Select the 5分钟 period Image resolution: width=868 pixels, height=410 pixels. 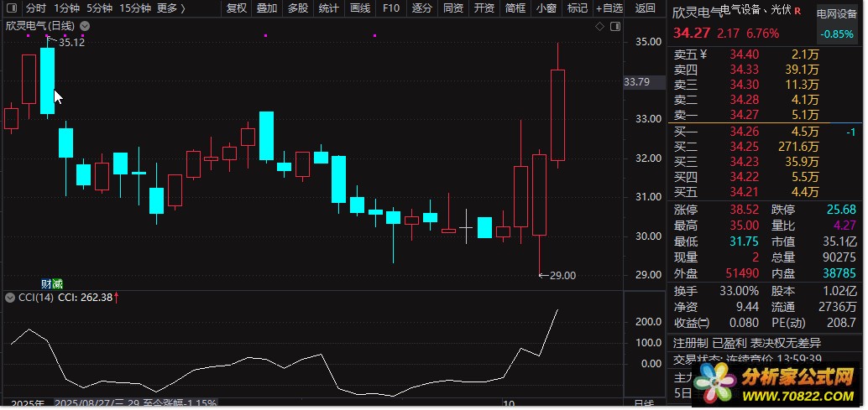point(100,8)
